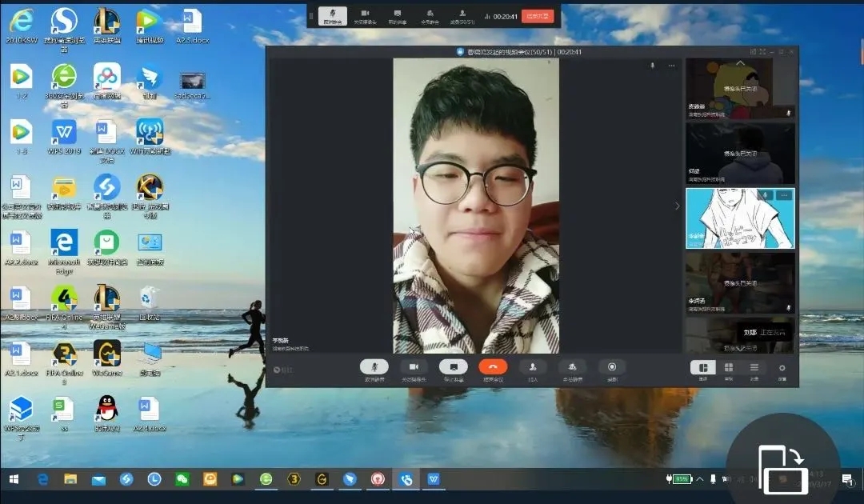Start recording with the record circle icon

pos(612,367)
